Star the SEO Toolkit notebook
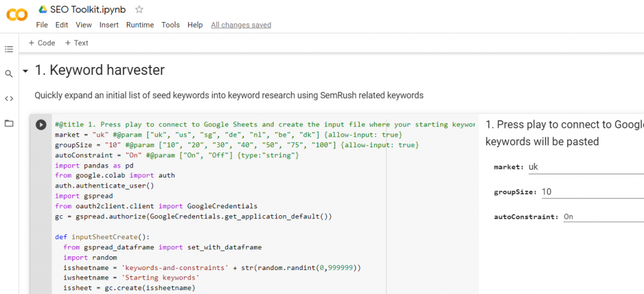Screen dimensions: 644x294 click(139, 9)
